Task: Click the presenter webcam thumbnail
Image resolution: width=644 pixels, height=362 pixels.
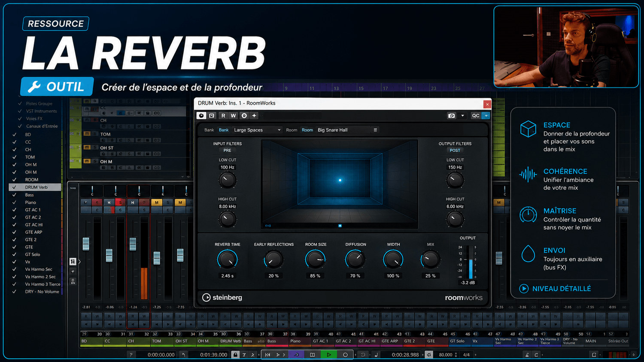Action: (x=566, y=47)
